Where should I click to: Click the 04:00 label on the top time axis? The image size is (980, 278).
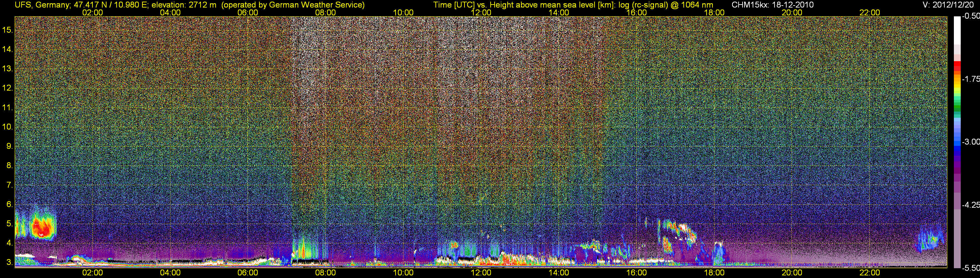coord(170,12)
